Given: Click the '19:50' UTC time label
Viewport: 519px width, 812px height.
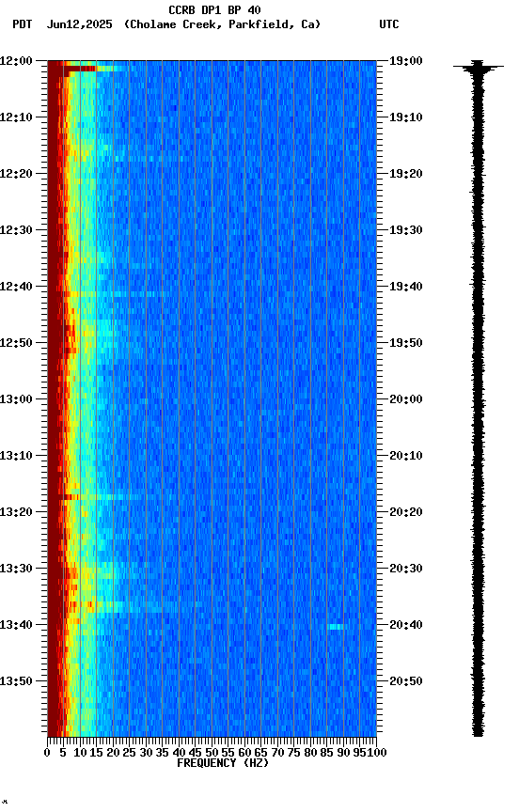Looking at the screenshot, I should click(x=406, y=343).
